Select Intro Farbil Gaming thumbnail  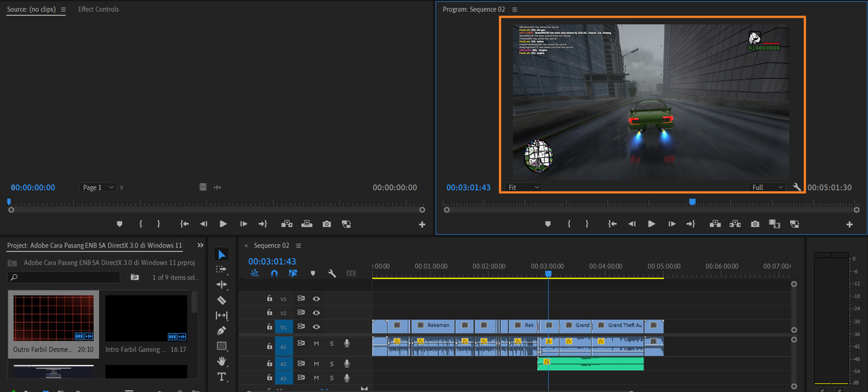tap(146, 318)
